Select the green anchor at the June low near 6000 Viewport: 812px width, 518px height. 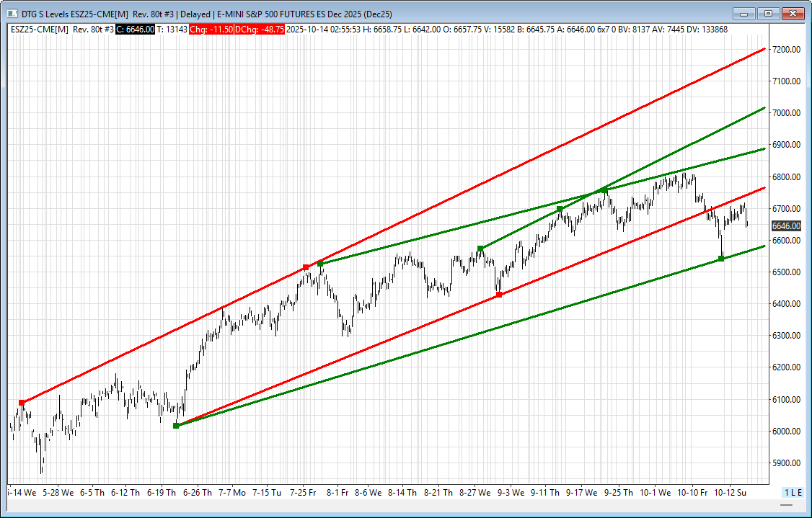(176, 426)
